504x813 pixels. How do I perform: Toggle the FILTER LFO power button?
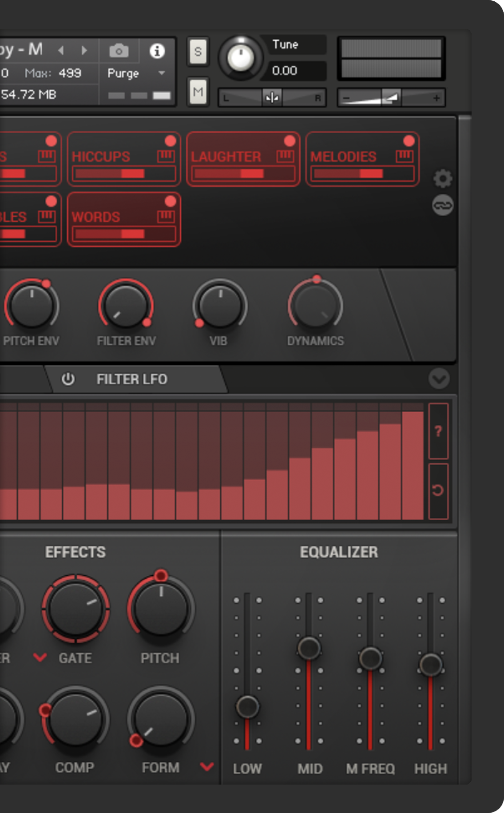tap(68, 379)
